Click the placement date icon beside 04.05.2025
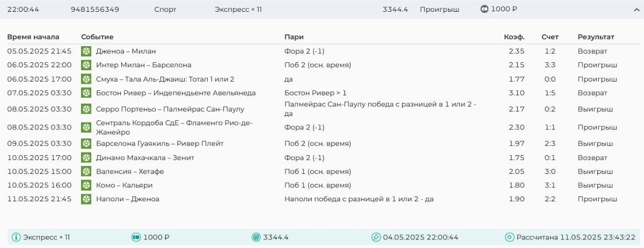Viewport: 644px width, 248px height. pos(376,237)
